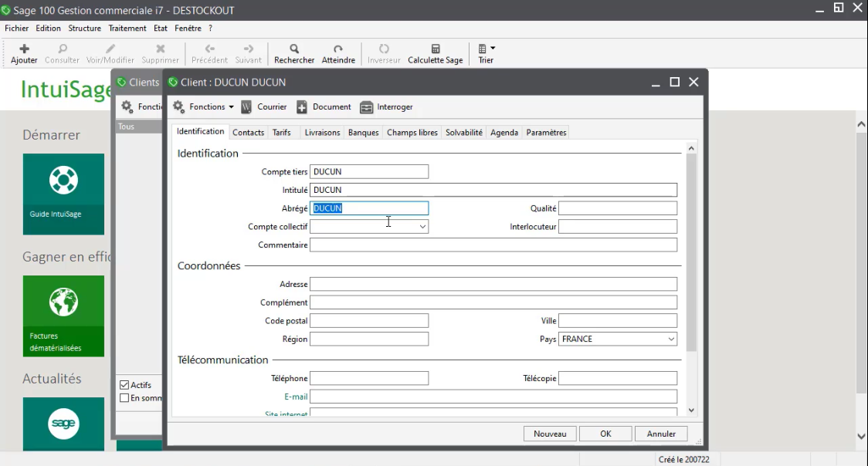
Task: Open the Rechercher search tool
Action: (294, 49)
